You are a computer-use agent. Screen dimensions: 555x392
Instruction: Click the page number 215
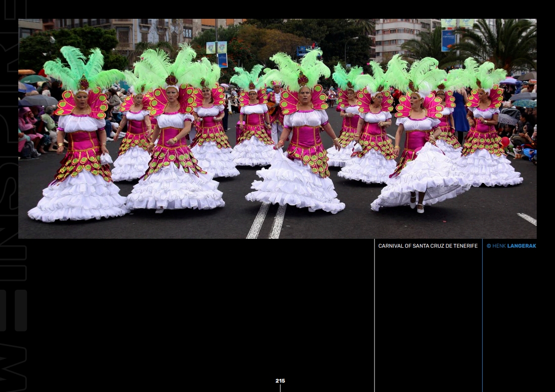[280, 381]
